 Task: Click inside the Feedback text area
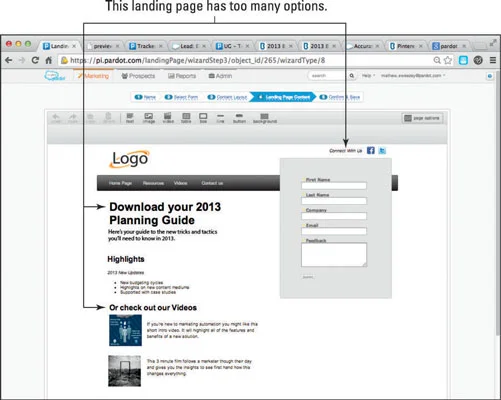(334, 255)
